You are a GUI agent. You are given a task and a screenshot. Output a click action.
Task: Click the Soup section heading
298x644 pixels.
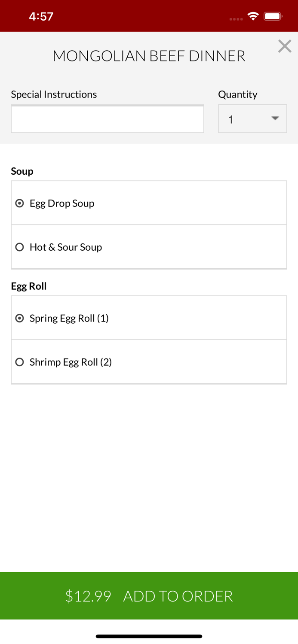[22, 171]
